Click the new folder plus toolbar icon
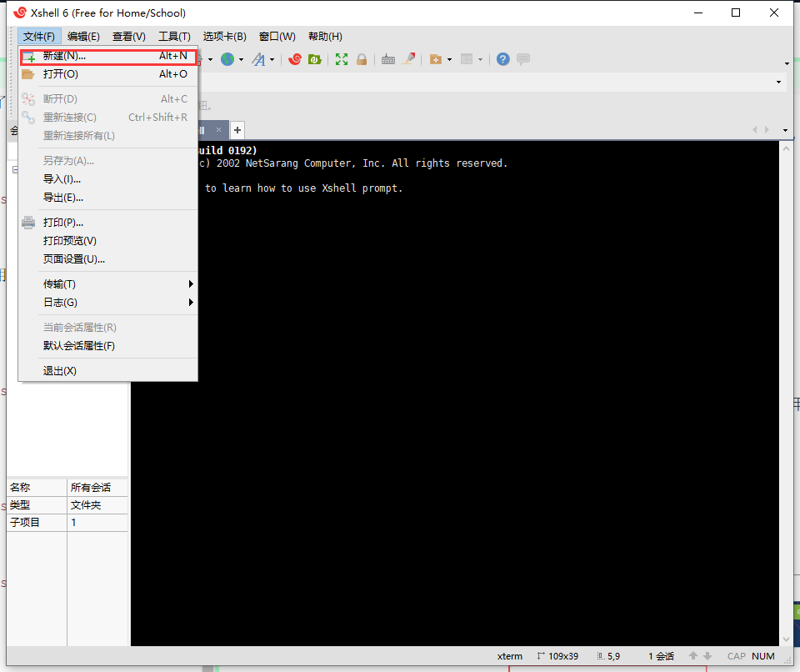 (435, 59)
